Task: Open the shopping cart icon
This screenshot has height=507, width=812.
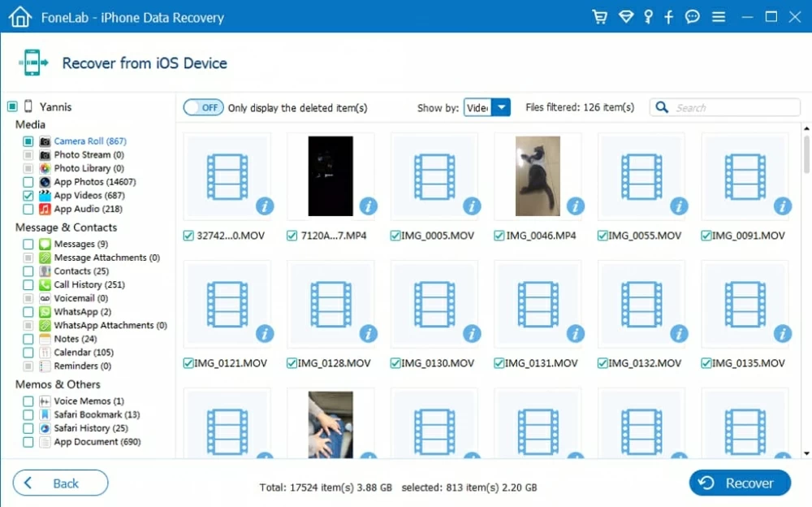Action: 600,17
